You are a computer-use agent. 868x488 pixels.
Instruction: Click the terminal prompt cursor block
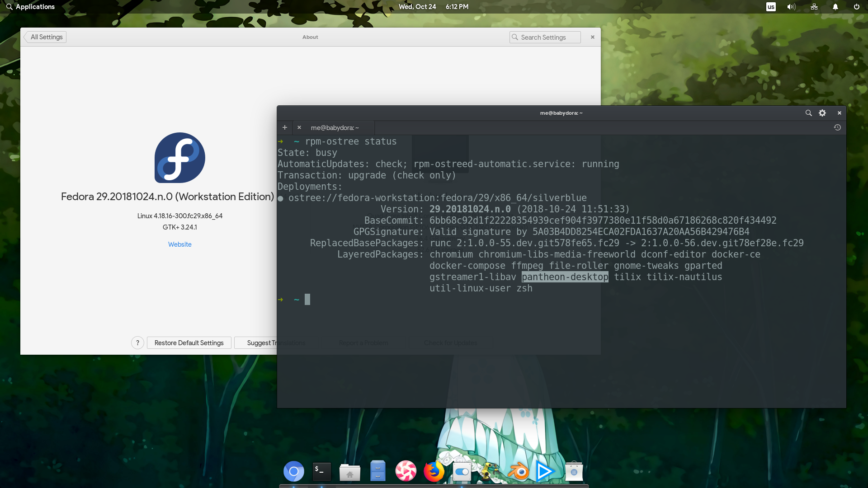(307, 300)
